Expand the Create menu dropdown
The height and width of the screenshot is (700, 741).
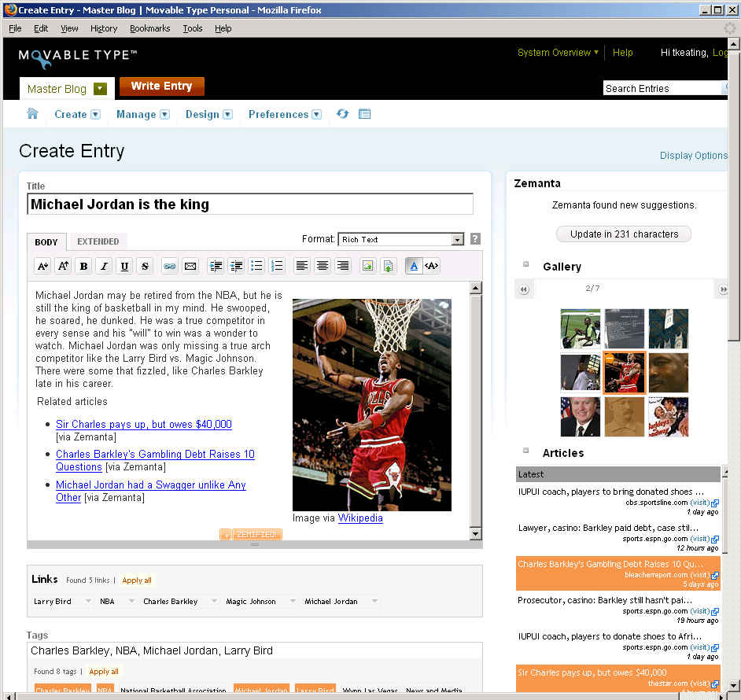point(95,115)
